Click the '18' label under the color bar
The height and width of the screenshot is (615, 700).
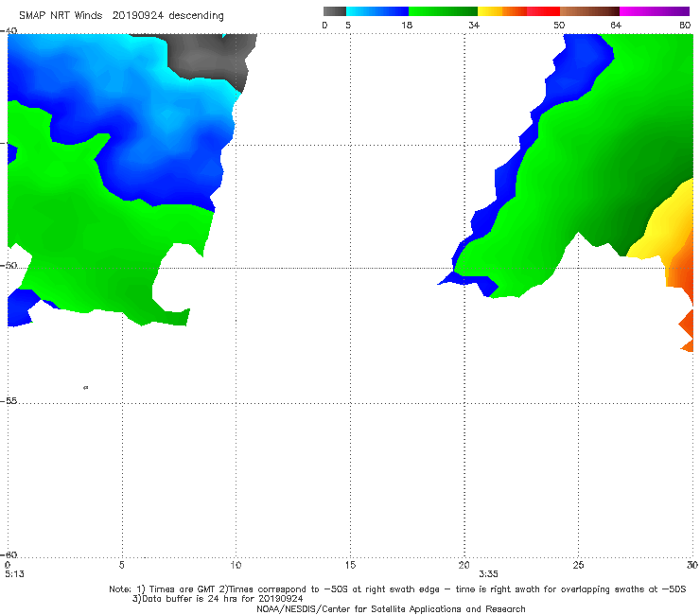(407, 26)
